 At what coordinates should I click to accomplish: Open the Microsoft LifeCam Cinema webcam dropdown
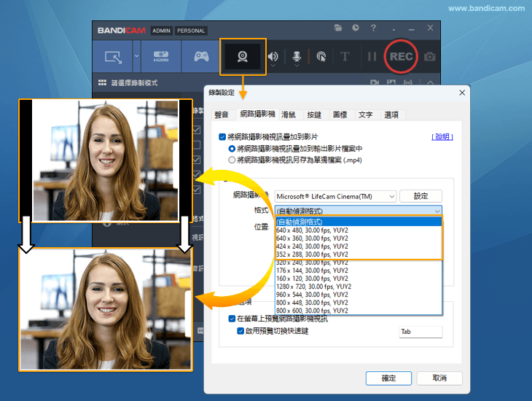(x=335, y=196)
